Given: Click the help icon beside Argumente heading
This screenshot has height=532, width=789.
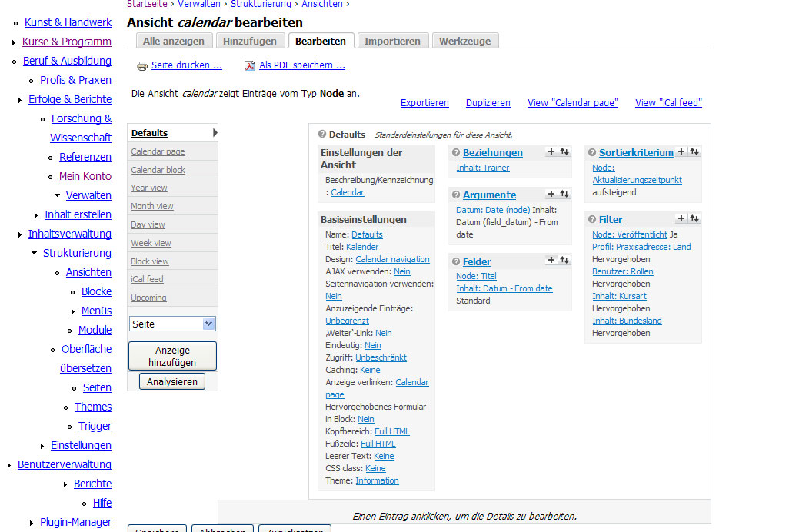Looking at the screenshot, I should (456, 195).
